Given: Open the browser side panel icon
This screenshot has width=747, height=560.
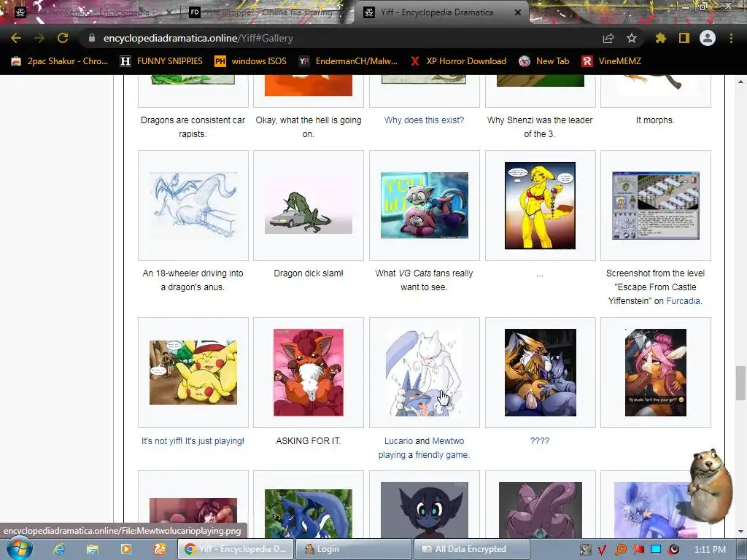Looking at the screenshot, I should tap(684, 38).
